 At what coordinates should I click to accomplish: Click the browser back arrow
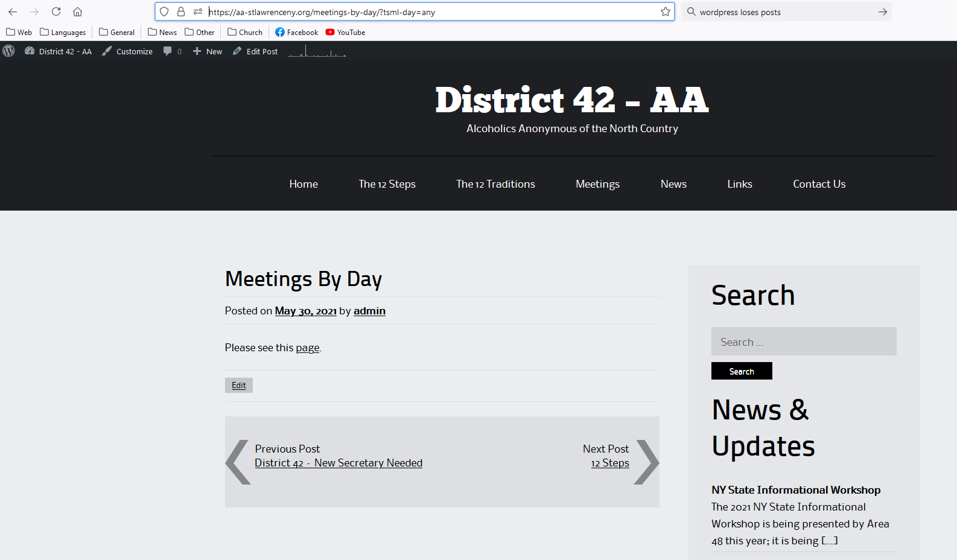[13, 11]
